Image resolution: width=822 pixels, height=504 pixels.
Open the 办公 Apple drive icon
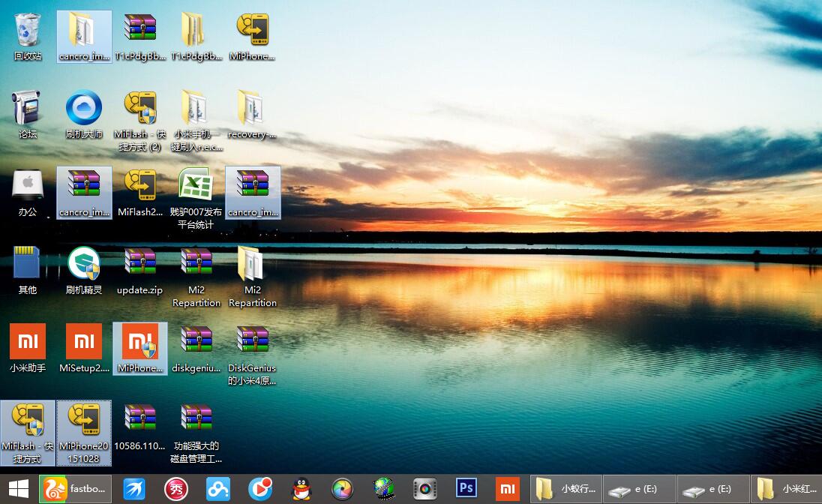[x=28, y=187]
